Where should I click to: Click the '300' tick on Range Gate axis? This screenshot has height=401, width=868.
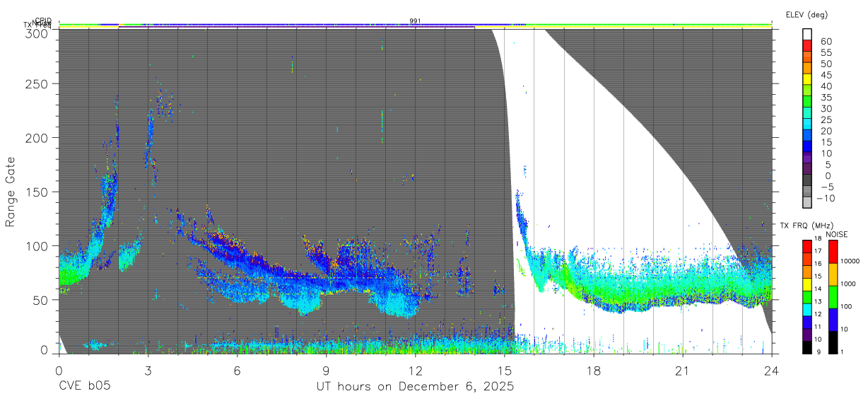click(x=37, y=33)
